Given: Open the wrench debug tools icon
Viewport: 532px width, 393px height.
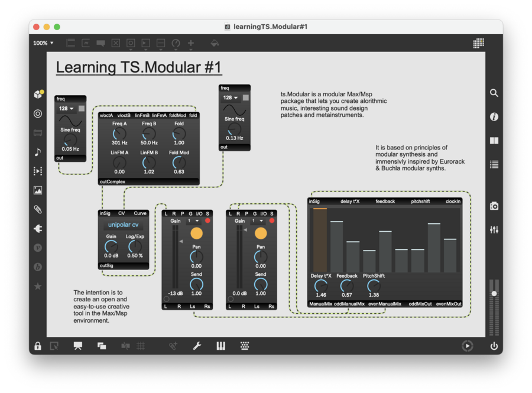Looking at the screenshot, I should tap(197, 346).
